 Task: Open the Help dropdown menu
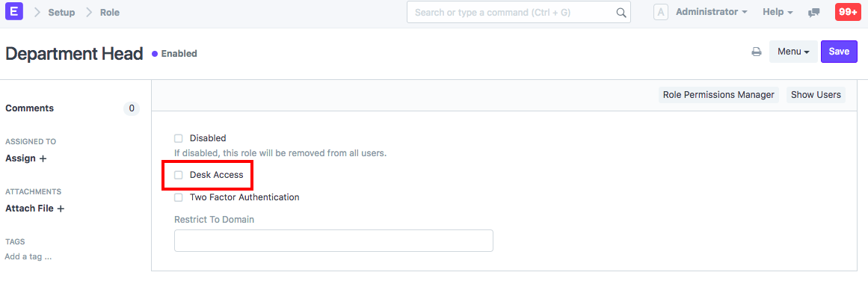pos(778,12)
